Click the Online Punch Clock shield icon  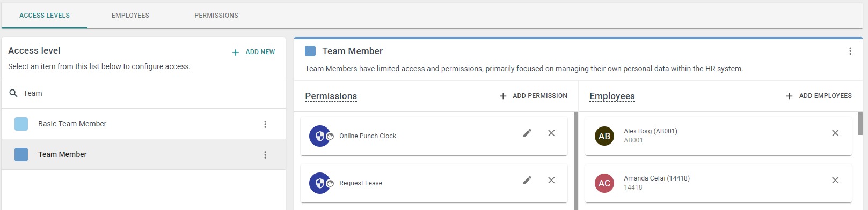click(x=320, y=136)
